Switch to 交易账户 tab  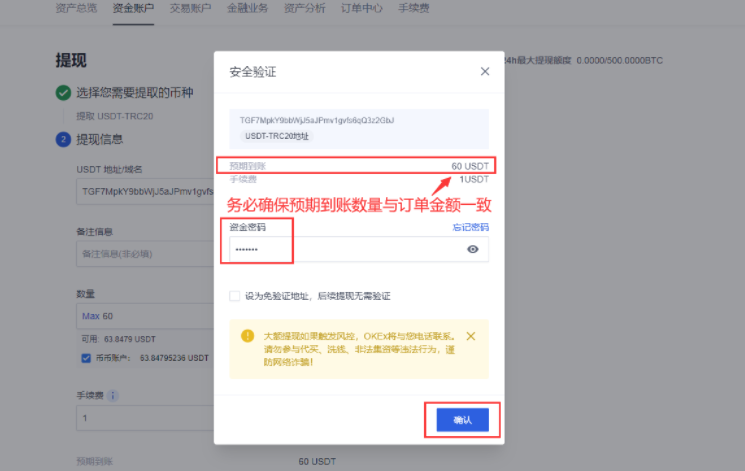(x=190, y=7)
